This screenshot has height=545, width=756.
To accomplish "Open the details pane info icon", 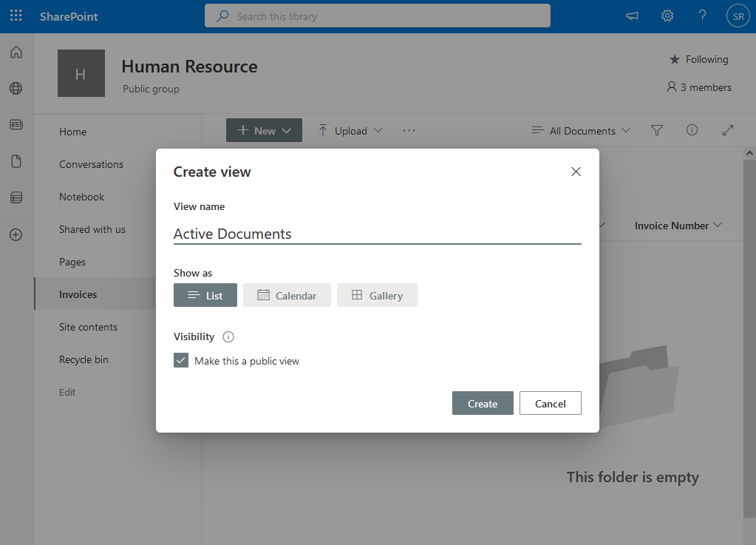I will point(692,130).
